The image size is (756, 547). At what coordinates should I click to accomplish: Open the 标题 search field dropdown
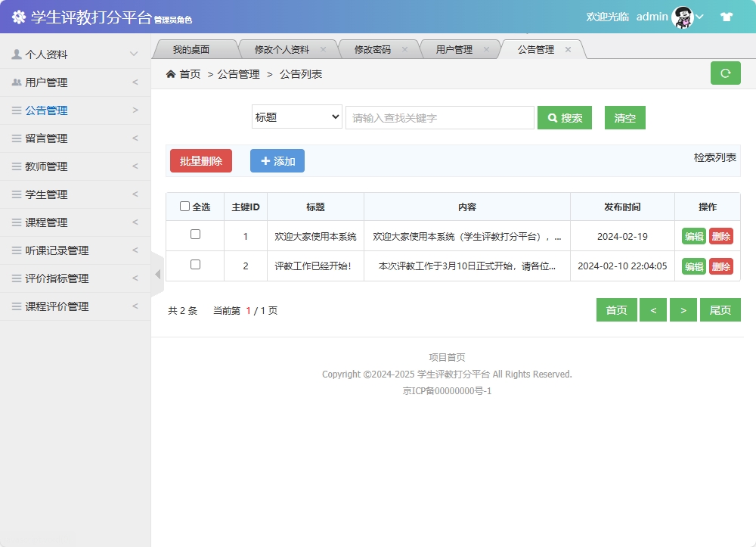coord(296,117)
